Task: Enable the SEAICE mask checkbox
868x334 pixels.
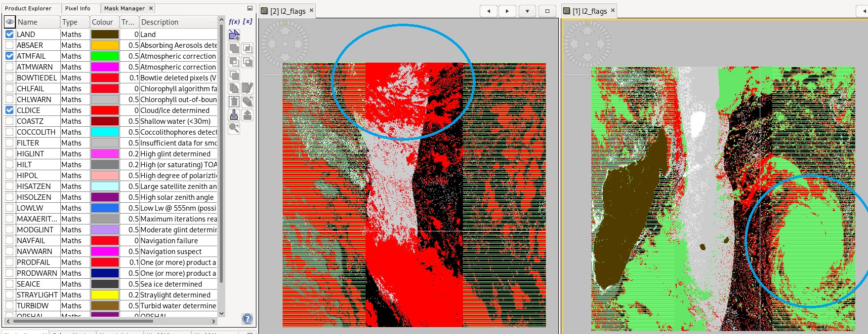Action: pyautogui.click(x=9, y=284)
